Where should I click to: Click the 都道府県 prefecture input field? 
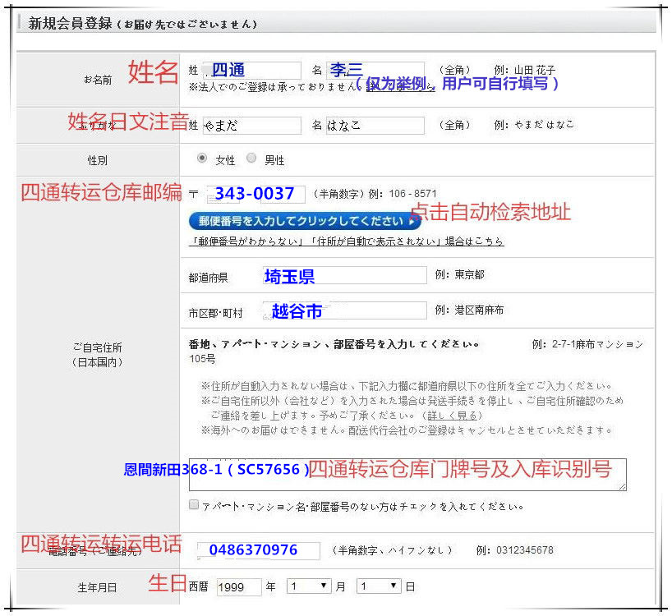click(344, 275)
